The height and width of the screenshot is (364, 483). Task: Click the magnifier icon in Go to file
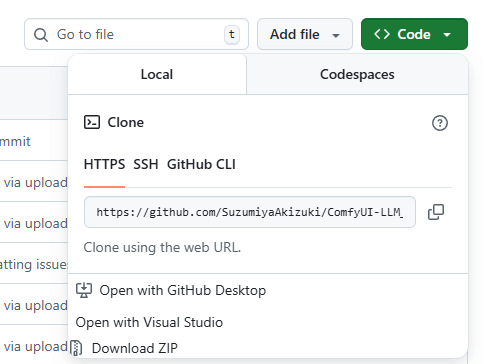41,35
